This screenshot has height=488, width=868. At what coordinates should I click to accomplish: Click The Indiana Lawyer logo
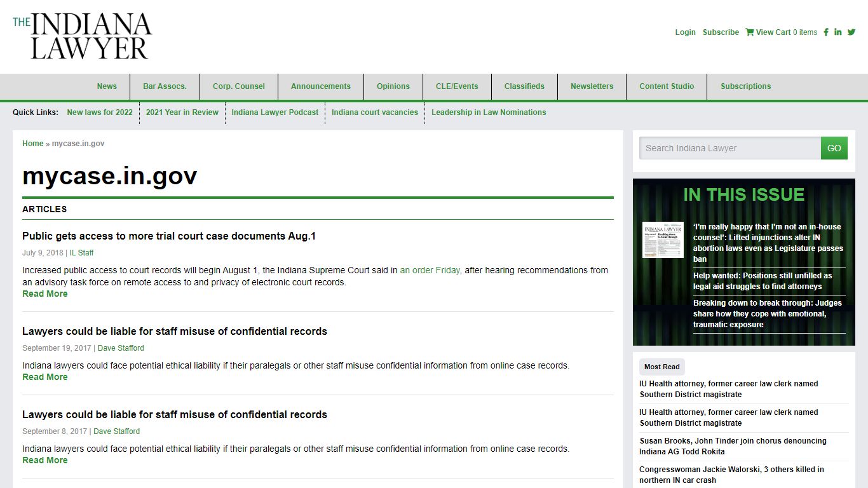click(83, 37)
